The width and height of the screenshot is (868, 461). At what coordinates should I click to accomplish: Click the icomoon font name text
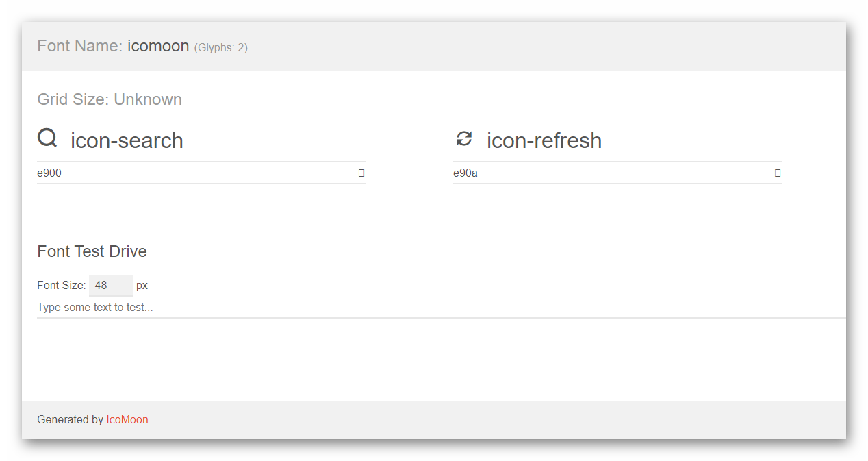(x=158, y=46)
